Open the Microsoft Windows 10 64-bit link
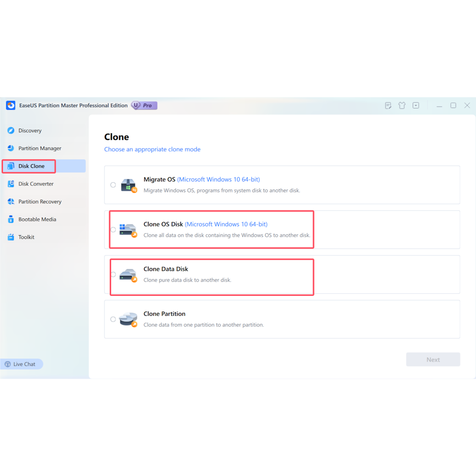The image size is (476, 476). pos(218,179)
